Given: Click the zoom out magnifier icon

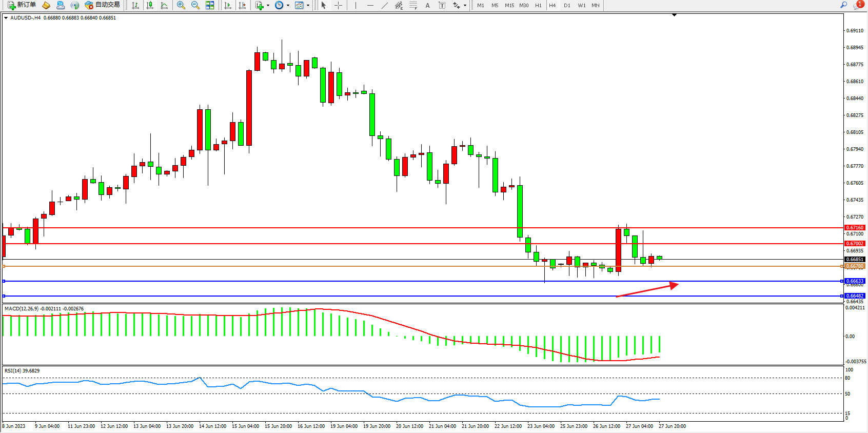Looking at the screenshot, I should 195,5.
